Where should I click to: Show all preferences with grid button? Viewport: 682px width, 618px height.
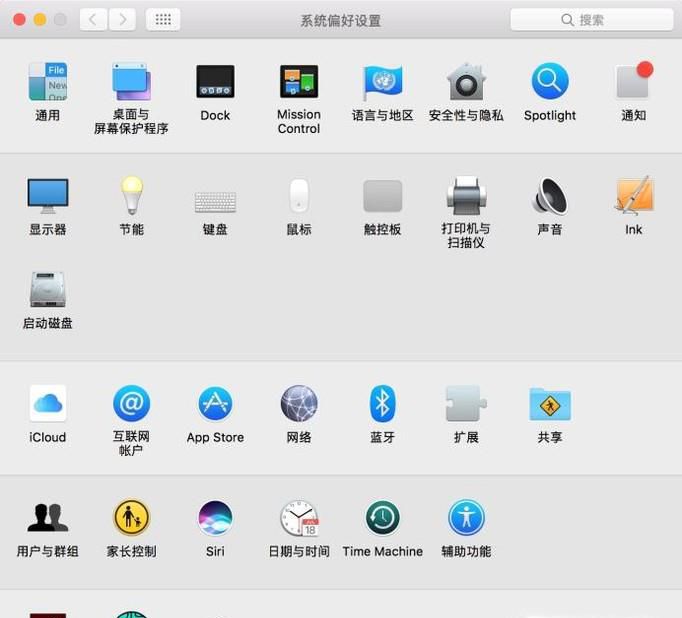coord(163,20)
